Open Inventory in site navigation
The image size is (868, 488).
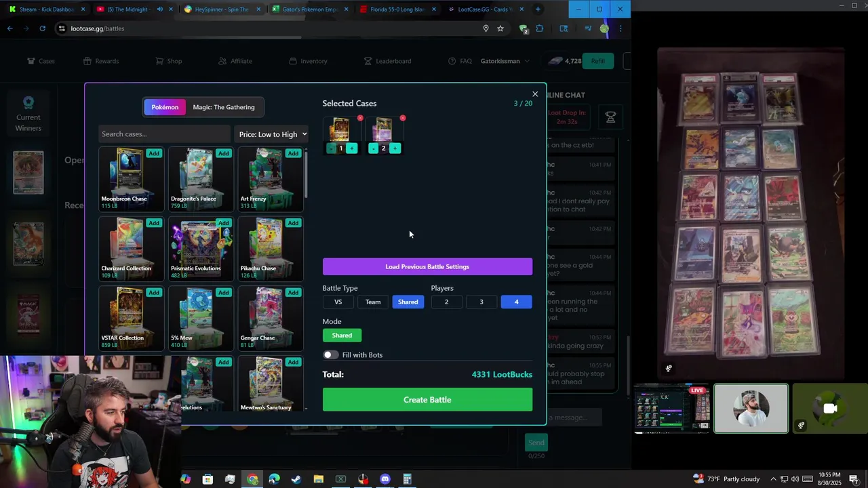(308, 61)
